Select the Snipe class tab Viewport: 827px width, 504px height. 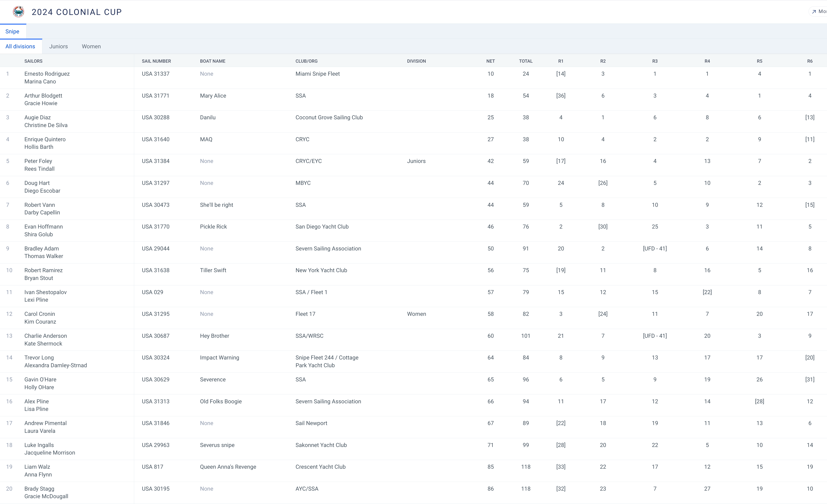(x=12, y=31)
